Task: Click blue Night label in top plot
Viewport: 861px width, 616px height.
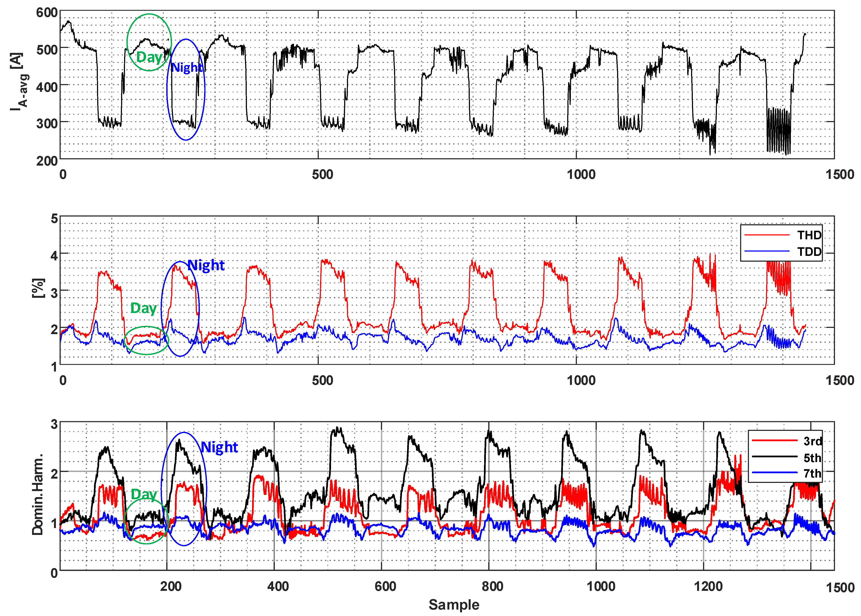Action: point(187,68)
